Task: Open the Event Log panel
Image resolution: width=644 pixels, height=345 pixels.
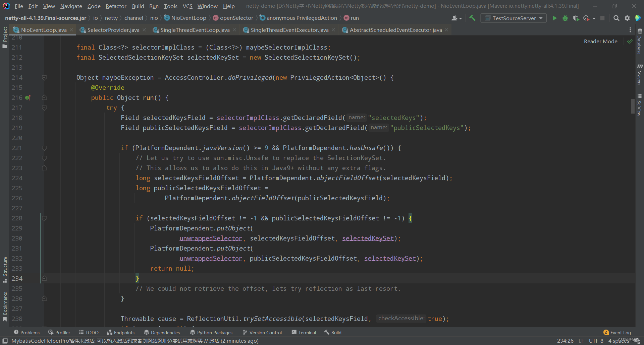Action: click(x=617, y=332)
